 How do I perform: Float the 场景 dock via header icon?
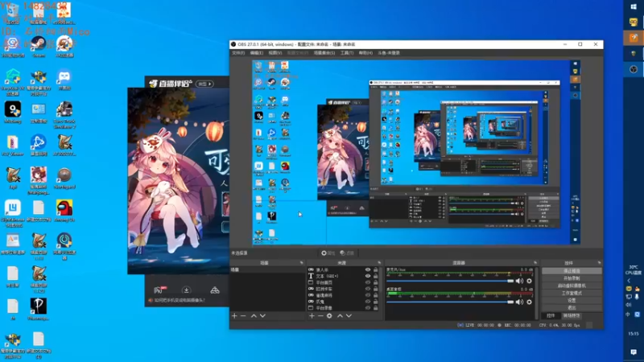[301, 263]
